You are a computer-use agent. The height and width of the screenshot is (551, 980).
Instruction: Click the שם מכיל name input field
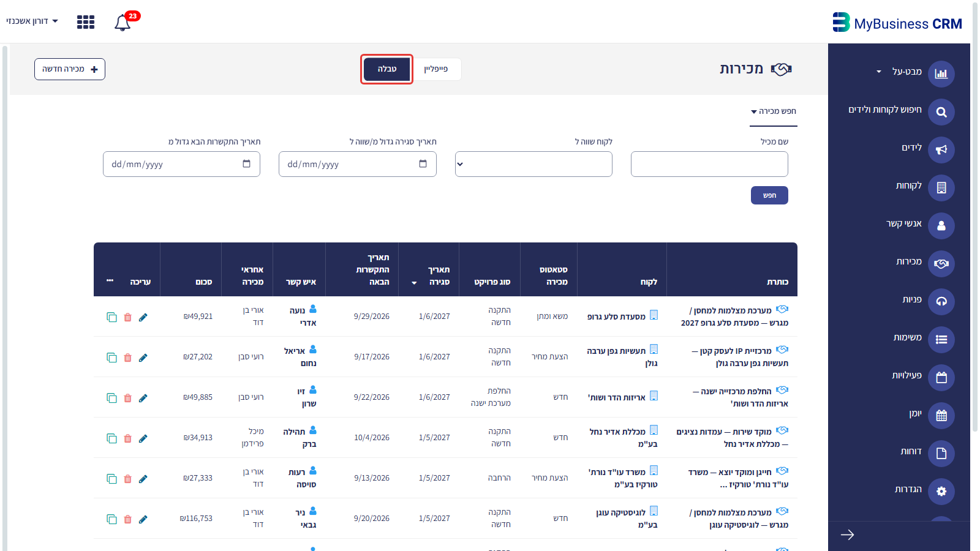tap(709, 164)
